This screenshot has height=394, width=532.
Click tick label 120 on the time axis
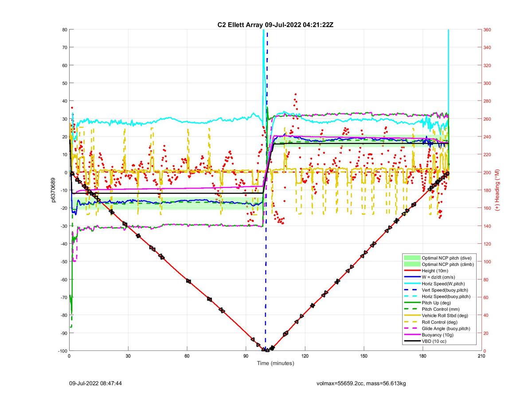pyautogui.click(x=305, y=356)
